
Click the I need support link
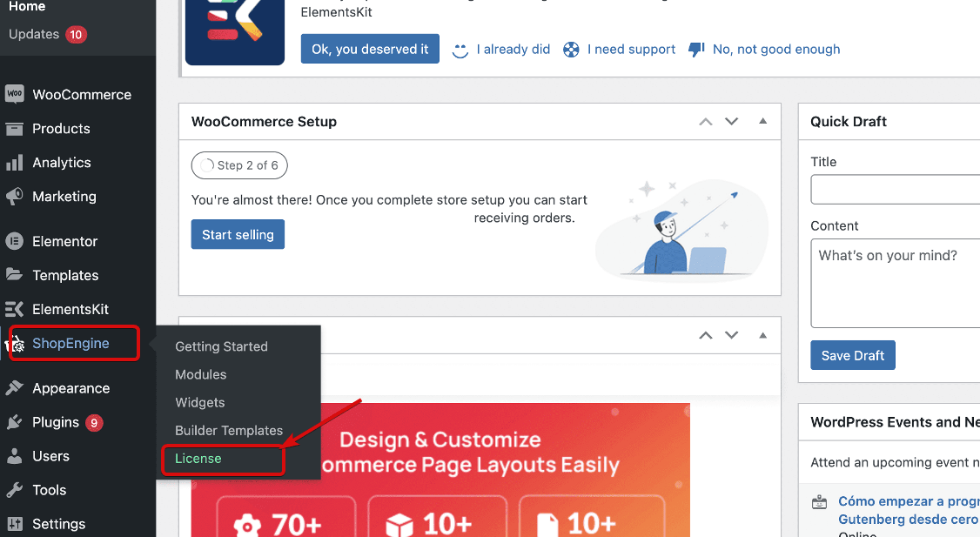pyautogui.click(x=631, y=50)
